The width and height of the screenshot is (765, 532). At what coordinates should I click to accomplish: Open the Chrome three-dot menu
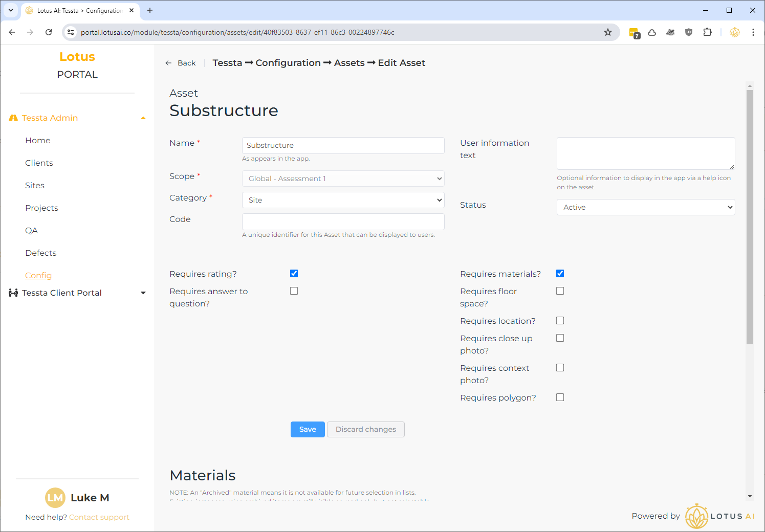[x=753, y=32]
